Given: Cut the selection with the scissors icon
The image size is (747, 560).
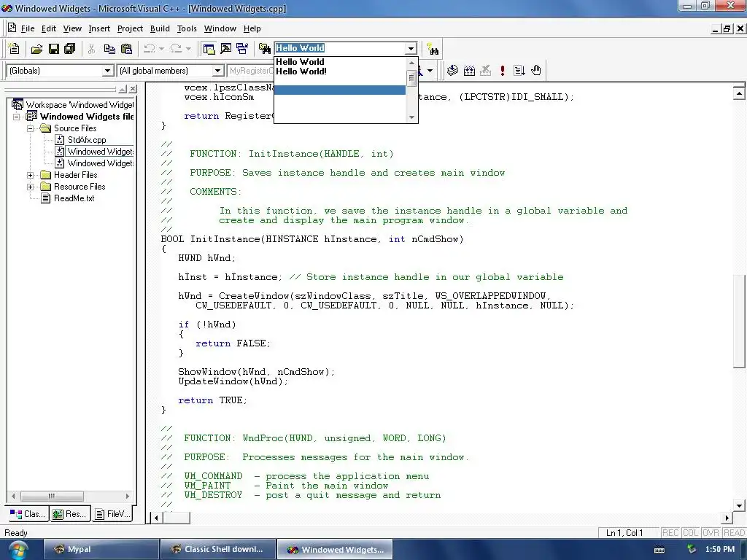Looking at the screenshot, I should (91, 49).
